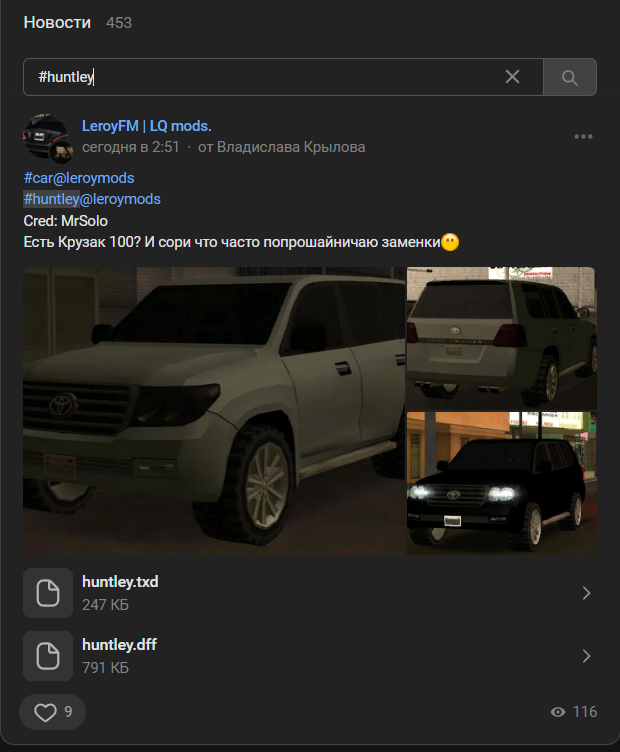Click the LeroyFM group avatar
Screen dimensions: 620x752
point(47,137)
